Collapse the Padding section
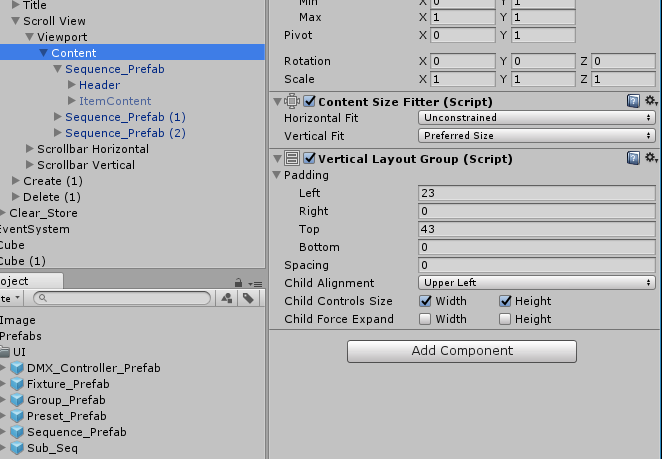This screenshot has width=662, height=459. click(x=277, y=175)
